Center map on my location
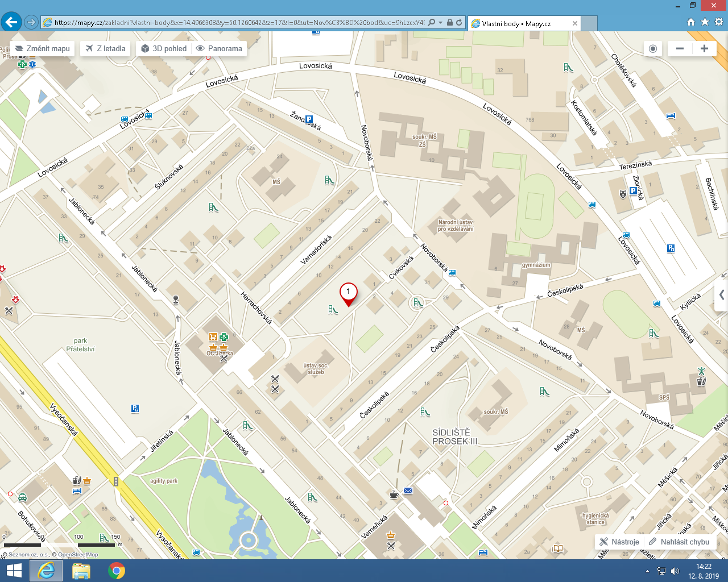Screen dimensions: 728x582 (653, 48)
